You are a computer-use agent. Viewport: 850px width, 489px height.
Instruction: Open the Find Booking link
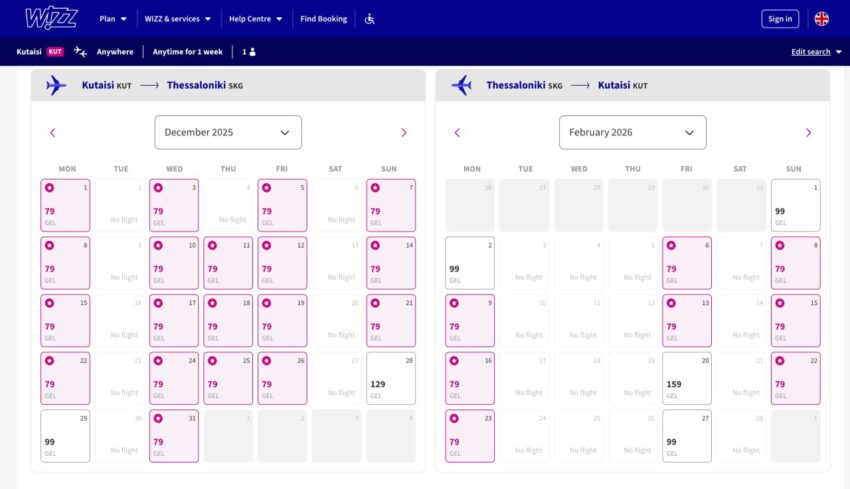324,18
